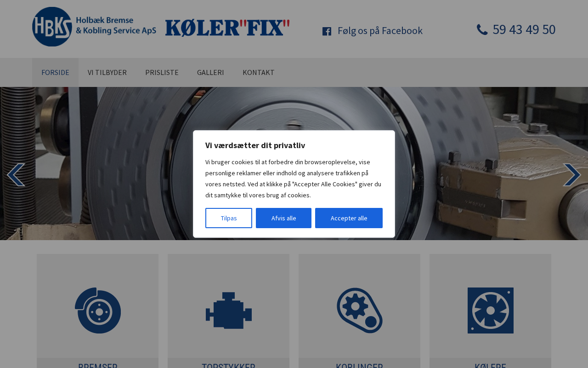The image size is (588, 368).
Task: Call the number 59 43 49 50
Action: pos(524,29)
